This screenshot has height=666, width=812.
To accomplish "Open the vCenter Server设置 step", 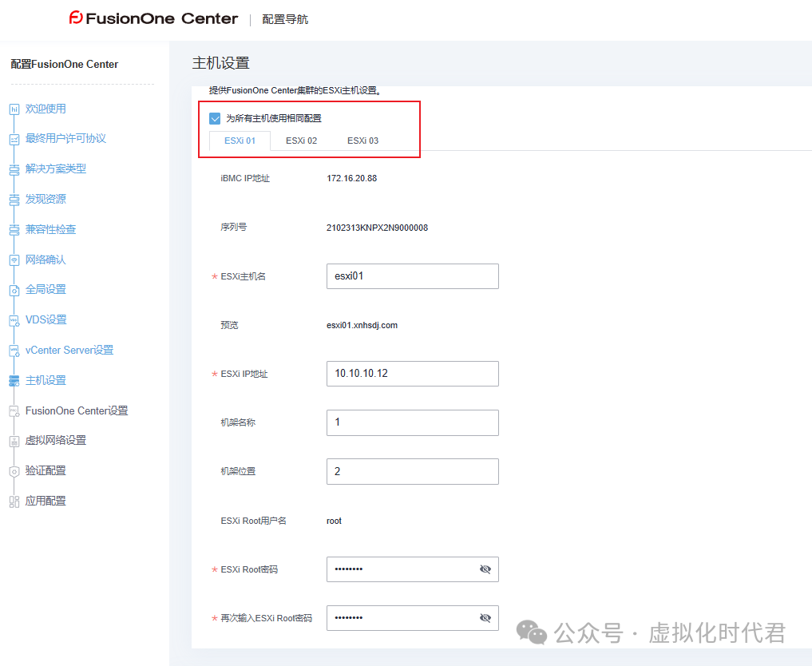I will coord(69,350).
